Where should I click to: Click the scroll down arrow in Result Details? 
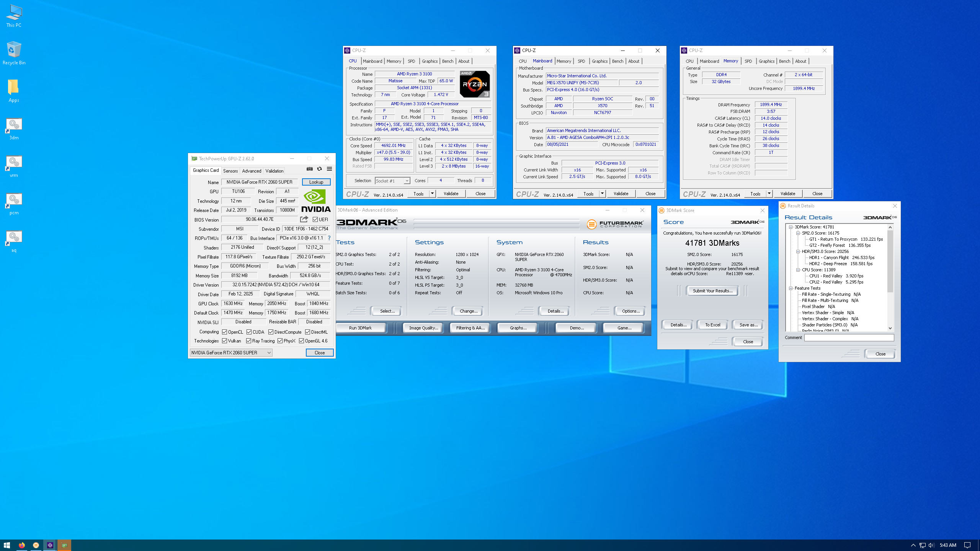tap(890, 328)
